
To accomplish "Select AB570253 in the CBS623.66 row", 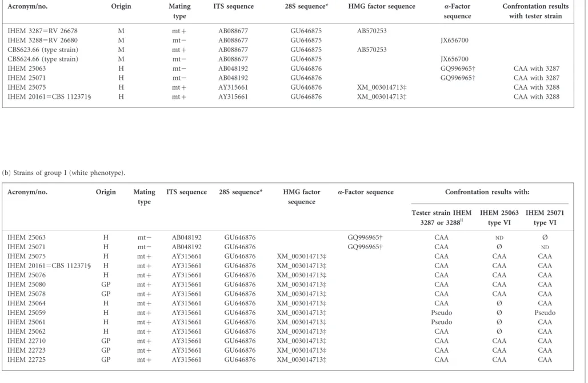I will point(371,50).
